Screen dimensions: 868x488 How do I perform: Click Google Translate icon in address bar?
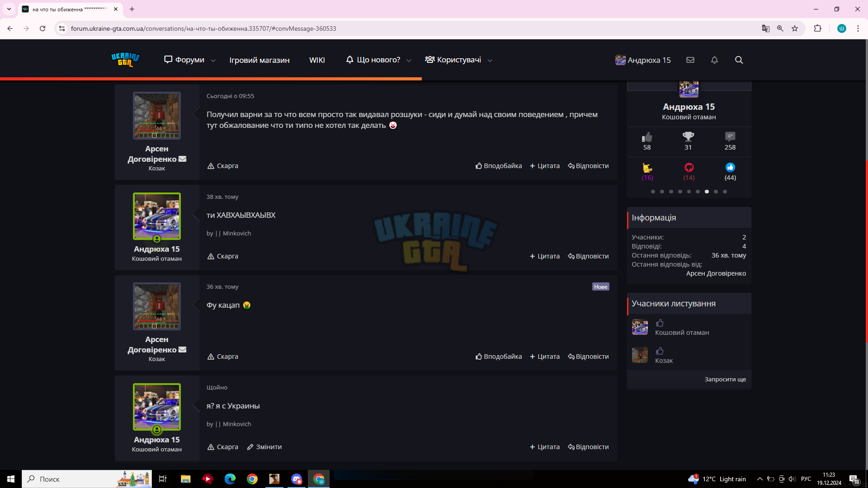click(x=765, y=28)
